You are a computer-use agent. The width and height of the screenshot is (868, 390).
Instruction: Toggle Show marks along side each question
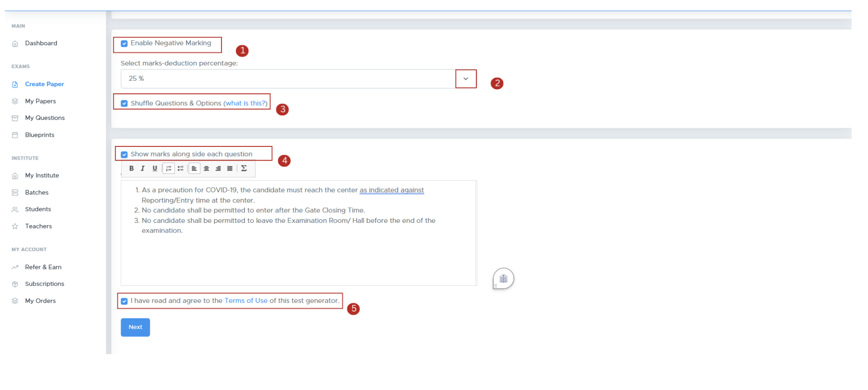point(124,155)
